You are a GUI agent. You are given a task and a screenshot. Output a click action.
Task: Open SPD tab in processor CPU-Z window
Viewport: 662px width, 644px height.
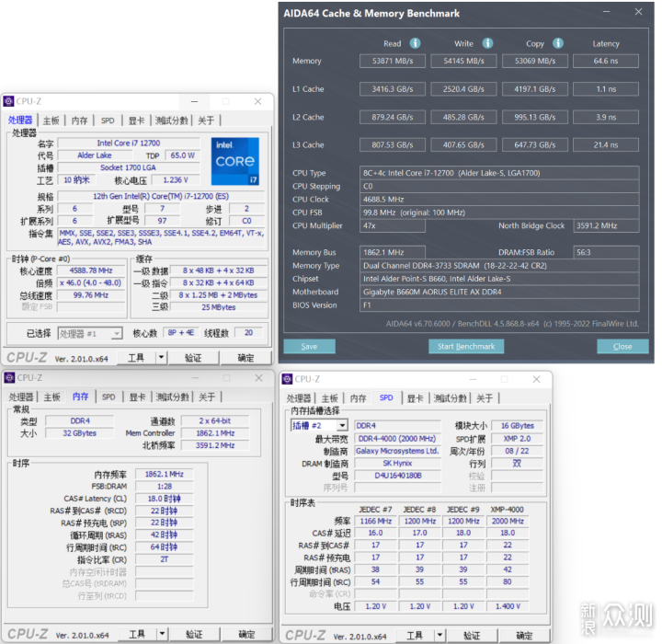pyautogui.click(x=108, y=121)
